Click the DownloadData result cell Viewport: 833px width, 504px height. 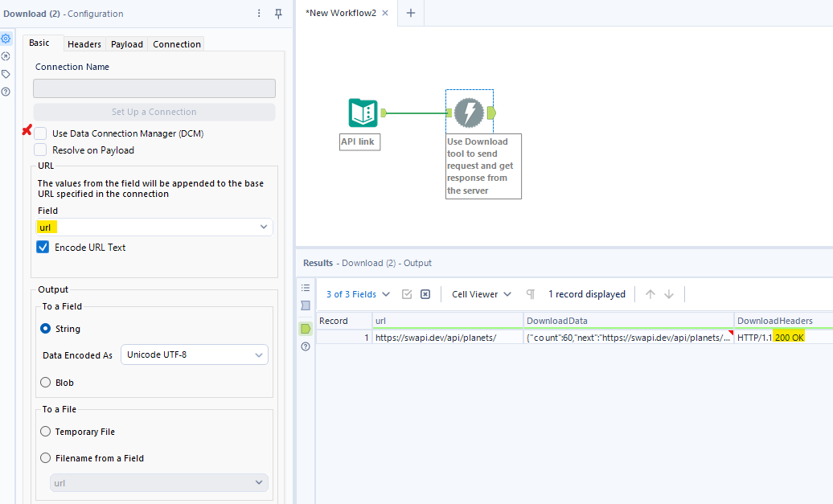pos(628,338)
